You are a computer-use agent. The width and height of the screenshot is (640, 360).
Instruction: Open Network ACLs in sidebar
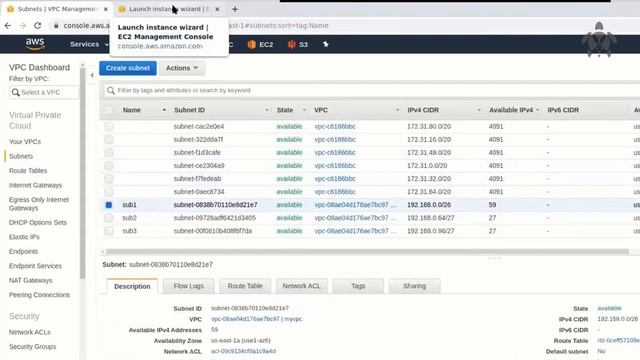[30, 332]
